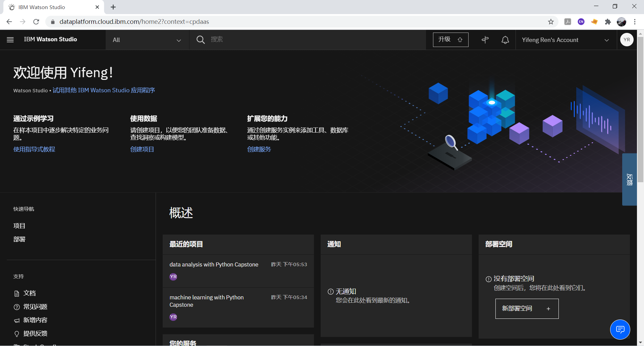The width and height of the screenshot is (644, 346).
Task: Open the hamburger navigation menu
Action: point(10,40)
